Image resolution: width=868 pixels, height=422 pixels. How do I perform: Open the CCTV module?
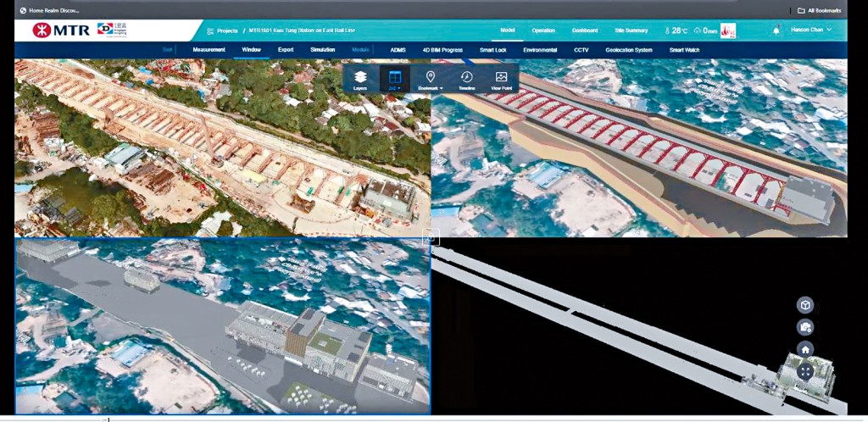coord(581,50)
